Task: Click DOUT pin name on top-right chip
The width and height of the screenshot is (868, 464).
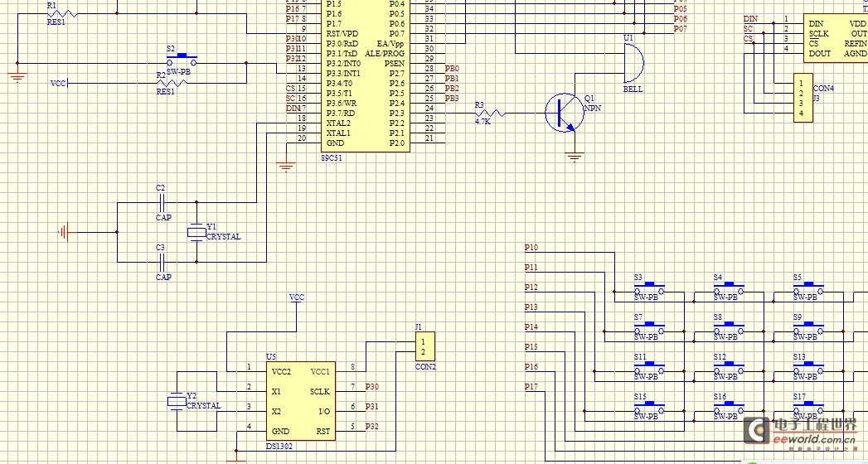Action: pos(820,54)
